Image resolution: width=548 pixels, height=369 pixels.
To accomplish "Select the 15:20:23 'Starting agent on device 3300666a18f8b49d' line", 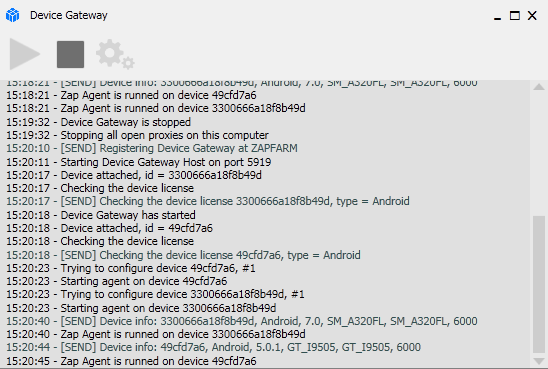I will (x=141, y=308).
